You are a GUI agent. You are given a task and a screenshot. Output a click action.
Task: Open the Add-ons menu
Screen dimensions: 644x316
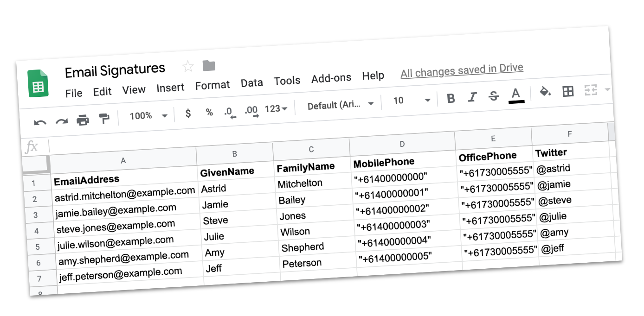(331, 78)
